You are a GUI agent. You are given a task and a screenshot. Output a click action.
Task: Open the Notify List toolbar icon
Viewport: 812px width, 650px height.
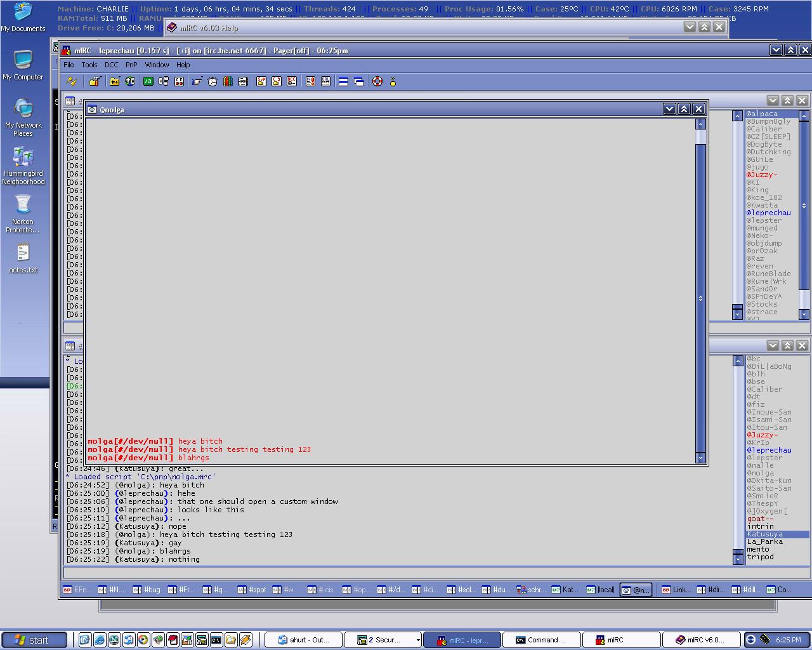pos(310,81)
